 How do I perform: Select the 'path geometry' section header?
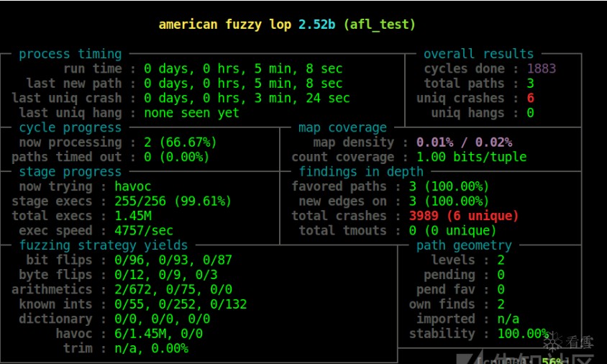(x=464, y=245)
